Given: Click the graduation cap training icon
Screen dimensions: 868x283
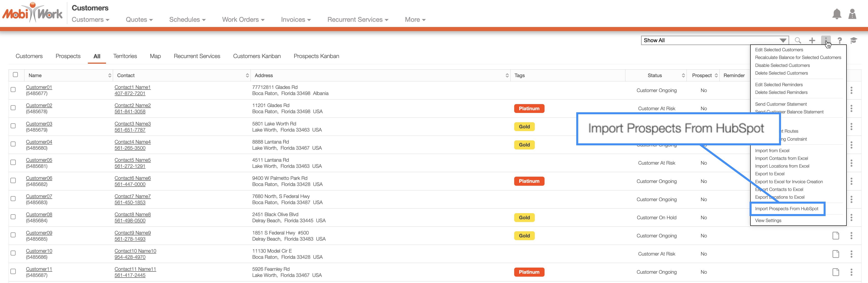Looking at the screenshot, I should tap(854, 40).
